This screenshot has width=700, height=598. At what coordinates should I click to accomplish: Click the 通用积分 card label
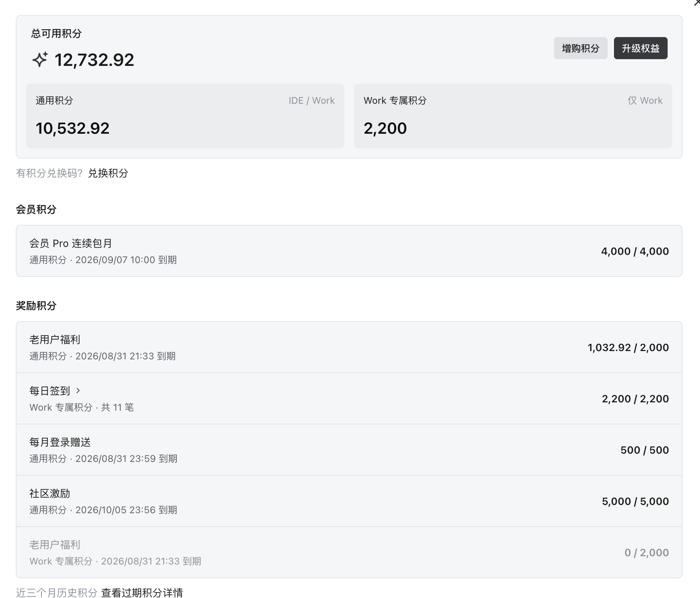[54, 101]
